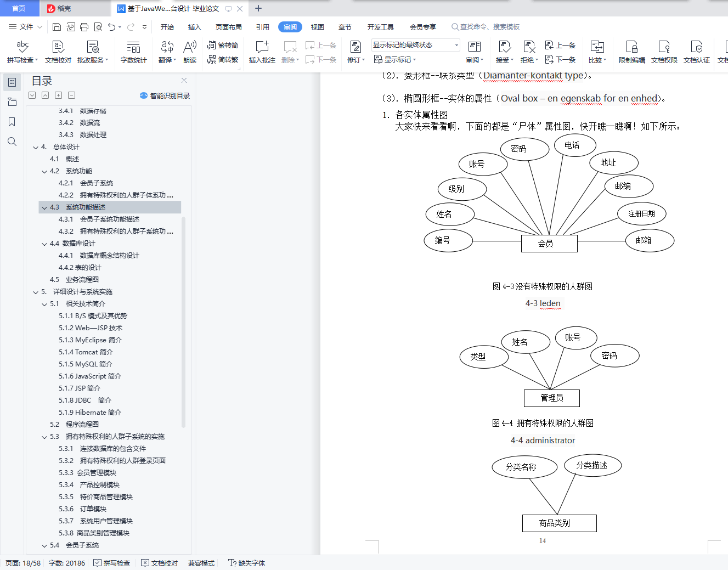Convert text with 繁转简 button
Viewport: 728px width, 570px height.
[223, 45]
